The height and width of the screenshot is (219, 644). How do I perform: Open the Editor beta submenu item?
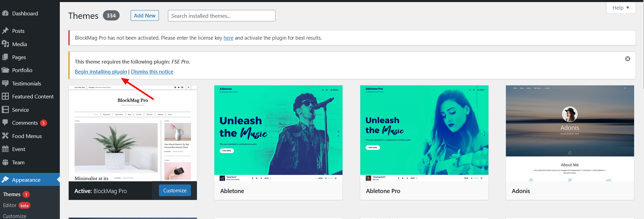coord(10,205)
